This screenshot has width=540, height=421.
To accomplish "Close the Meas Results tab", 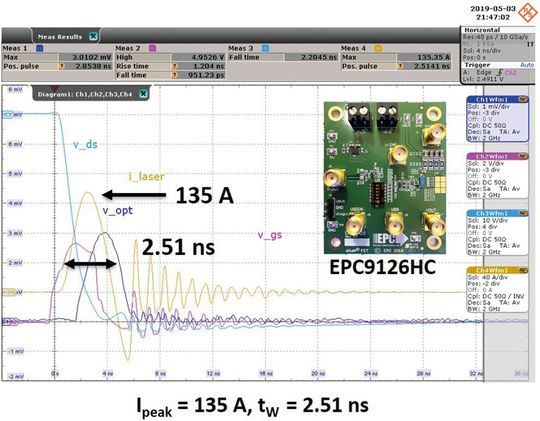I will (x=93, y=36).
